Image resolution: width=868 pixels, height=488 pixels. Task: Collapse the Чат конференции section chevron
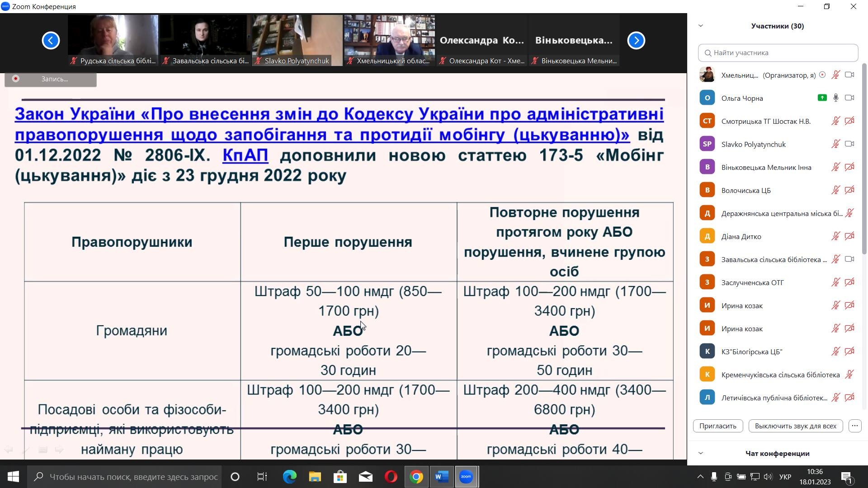pos(701,453)
